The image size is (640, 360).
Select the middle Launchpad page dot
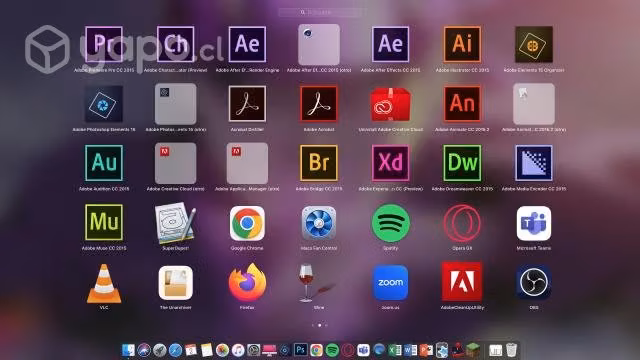pos(320,325)
